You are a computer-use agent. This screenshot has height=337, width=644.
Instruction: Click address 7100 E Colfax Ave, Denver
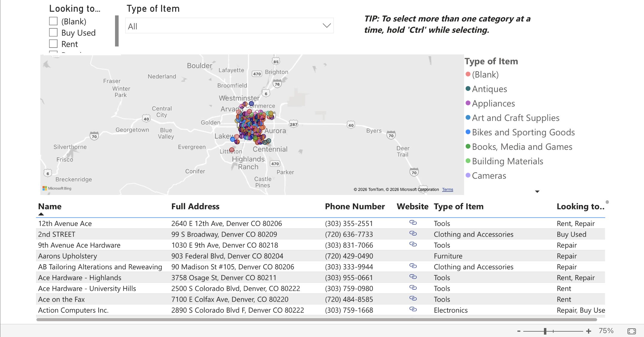point(230,299)
